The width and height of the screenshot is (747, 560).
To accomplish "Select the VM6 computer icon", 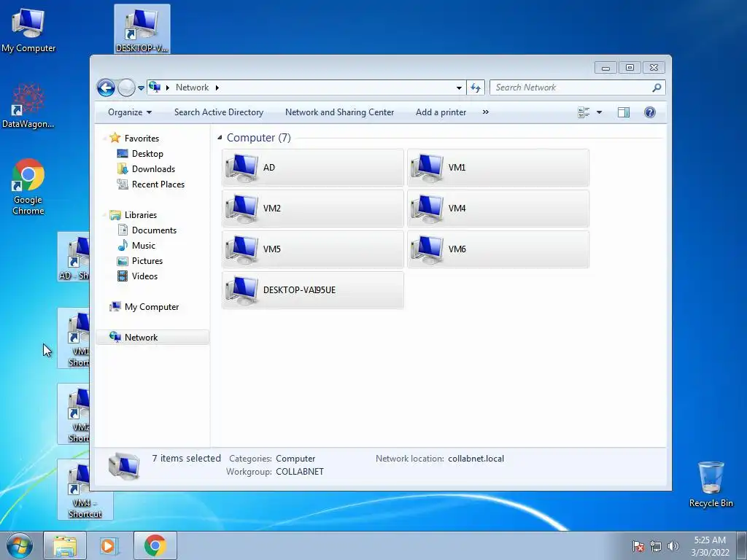I will pyautogui.click(x=498, y=249).
